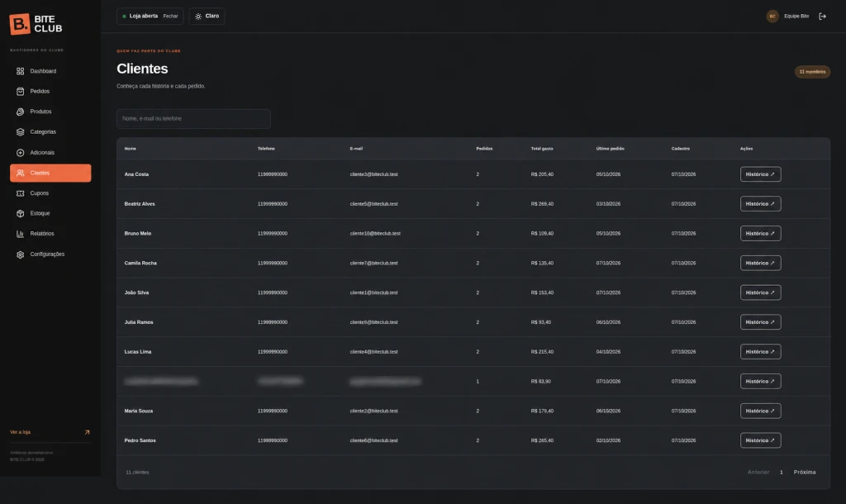The image size is (846, 504).
Task: Open the Dashboard grid icon
Action: pos(20,71)
